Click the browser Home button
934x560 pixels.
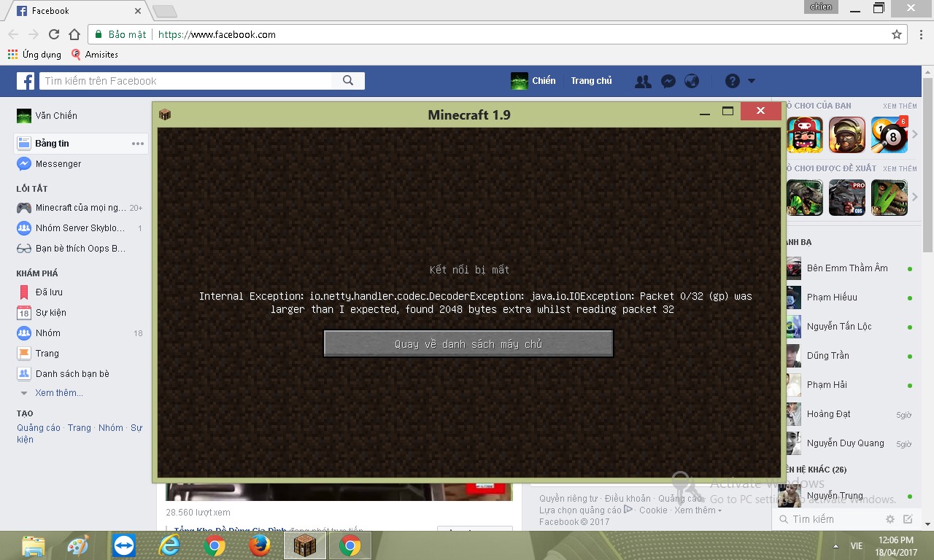tap(74, 34)
